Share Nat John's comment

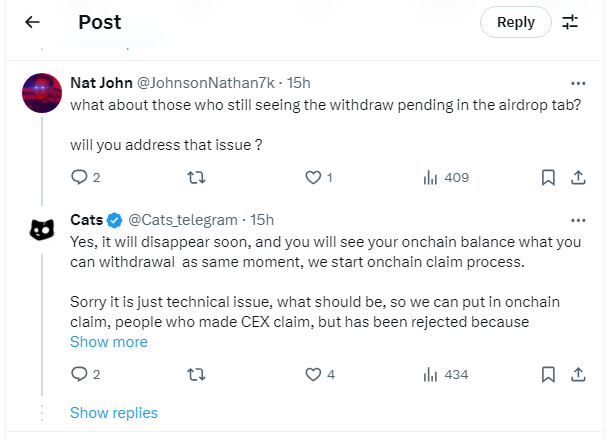(x=578, y=177)
